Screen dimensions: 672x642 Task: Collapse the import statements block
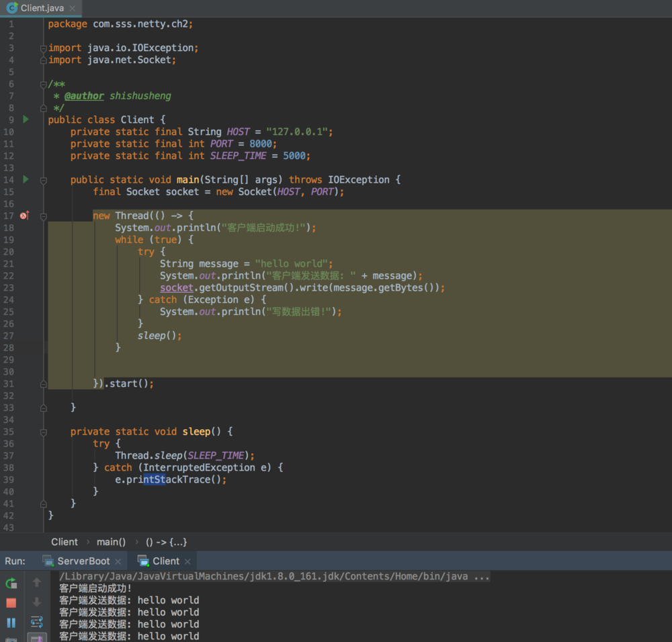[x=43, y=48]
